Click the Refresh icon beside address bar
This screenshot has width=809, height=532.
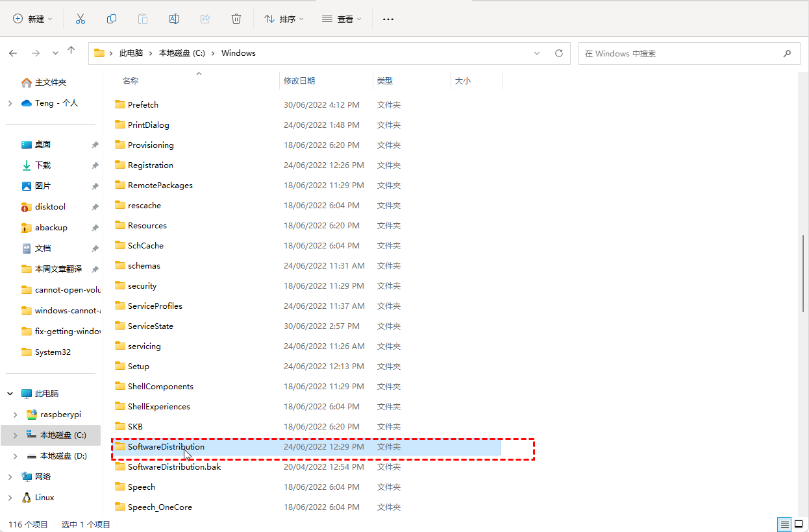point(558,53)
